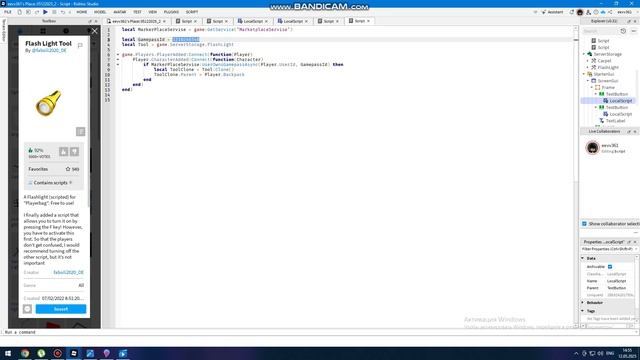Click the flashlight preview thumbnail
The width and height of the screenshot is (640, 360).
coord(48,103)
